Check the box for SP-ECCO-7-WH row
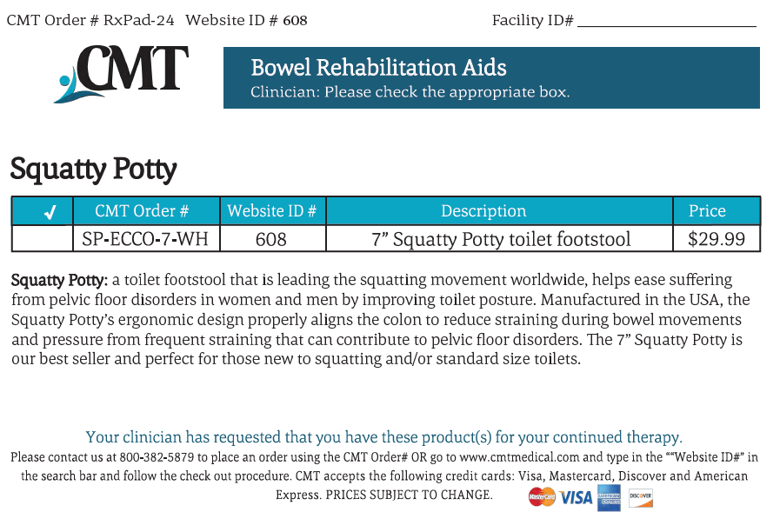 pos(43,239)
